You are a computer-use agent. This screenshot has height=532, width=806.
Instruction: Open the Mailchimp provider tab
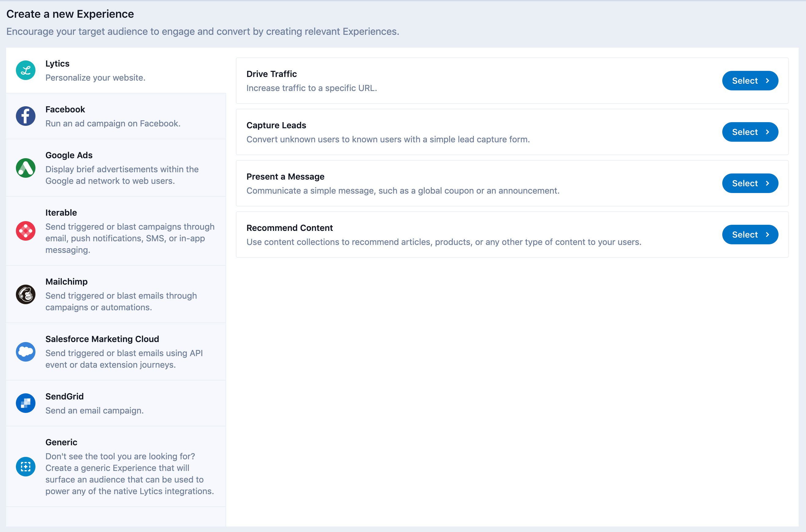pyautogui.click(x=115, y=294)
